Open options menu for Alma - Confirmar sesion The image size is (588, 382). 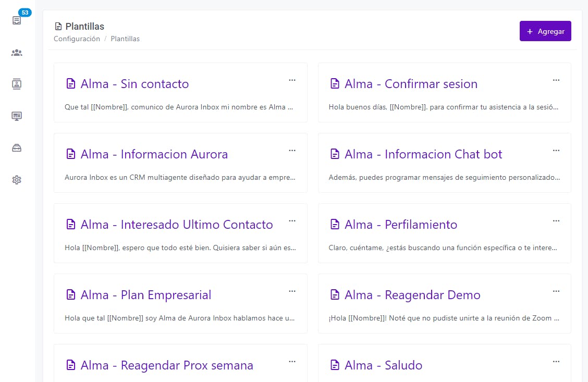coord(556,80)
